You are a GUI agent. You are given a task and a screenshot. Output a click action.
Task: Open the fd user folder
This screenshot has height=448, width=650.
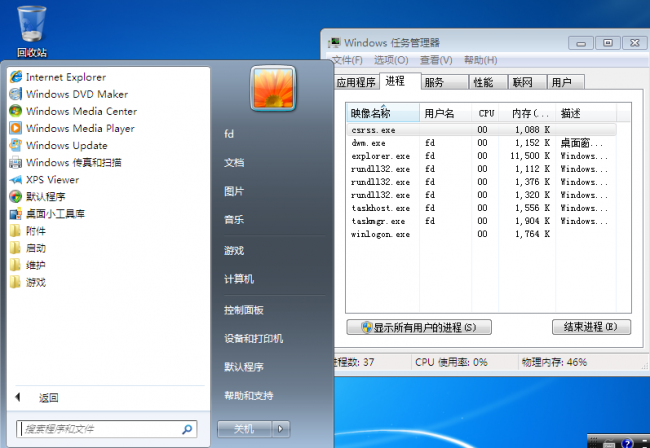[229, 134]
